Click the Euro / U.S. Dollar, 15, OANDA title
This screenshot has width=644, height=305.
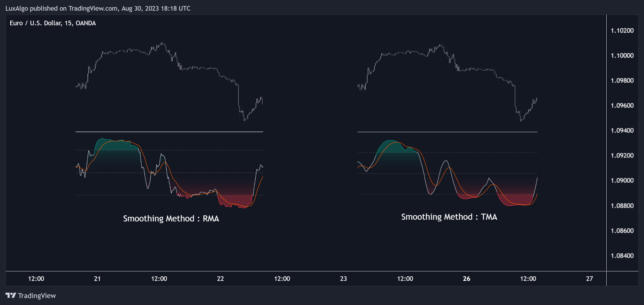point(53,23)
